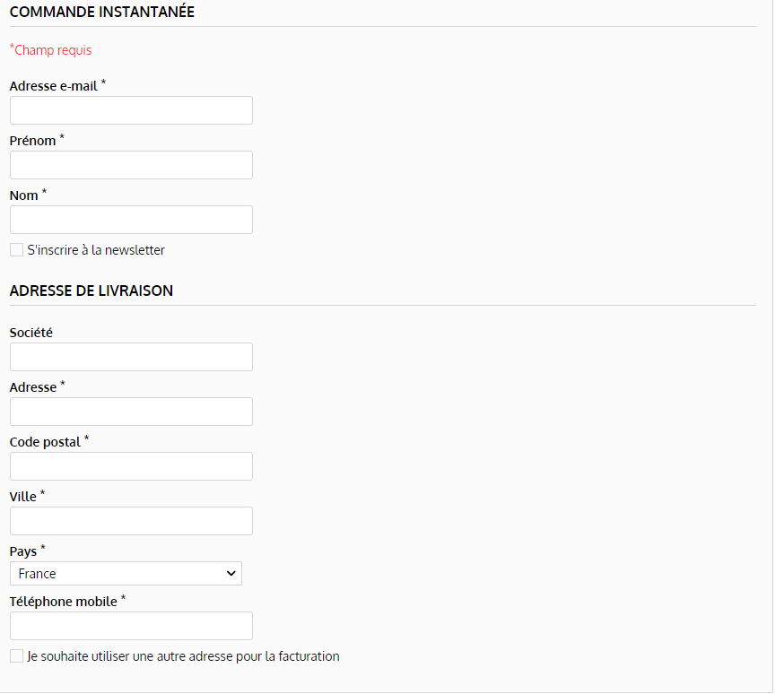Click the 'Société' field label
Image resolution: width=784 pixels, height=694 pixels.
pyautogui.click(x=31, y=333)
